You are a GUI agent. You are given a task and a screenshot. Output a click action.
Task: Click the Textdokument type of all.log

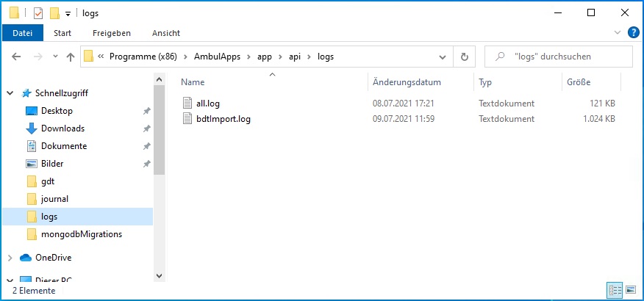coord(507,104)
